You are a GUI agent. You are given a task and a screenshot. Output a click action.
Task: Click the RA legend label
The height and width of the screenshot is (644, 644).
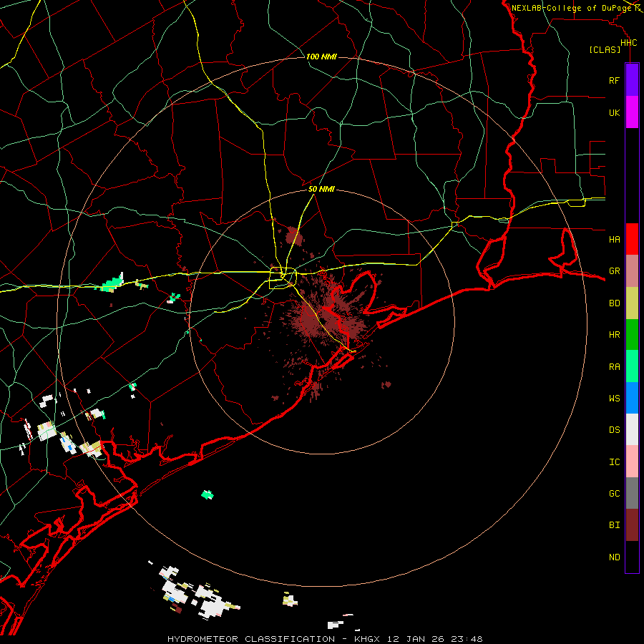tap(614, 367)
